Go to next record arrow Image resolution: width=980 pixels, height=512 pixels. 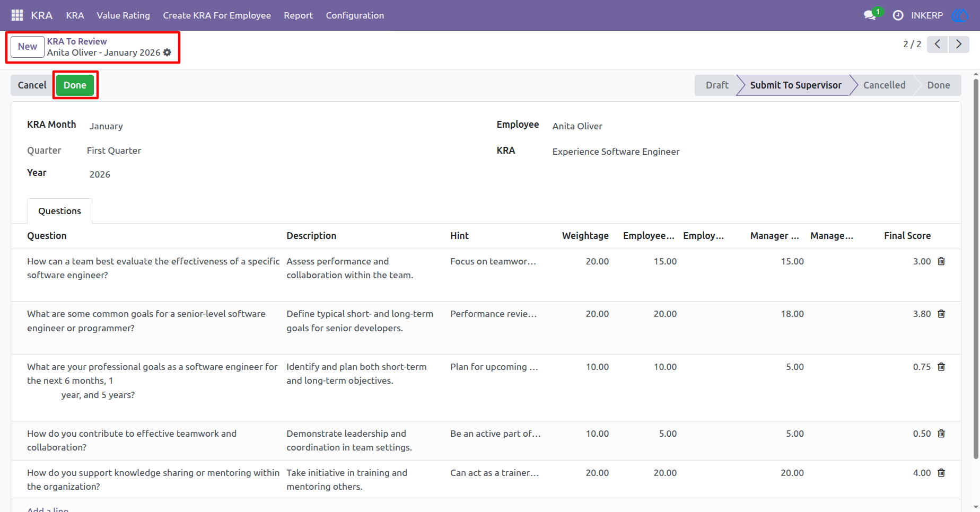pyautogui.click(x=959, y=44)
